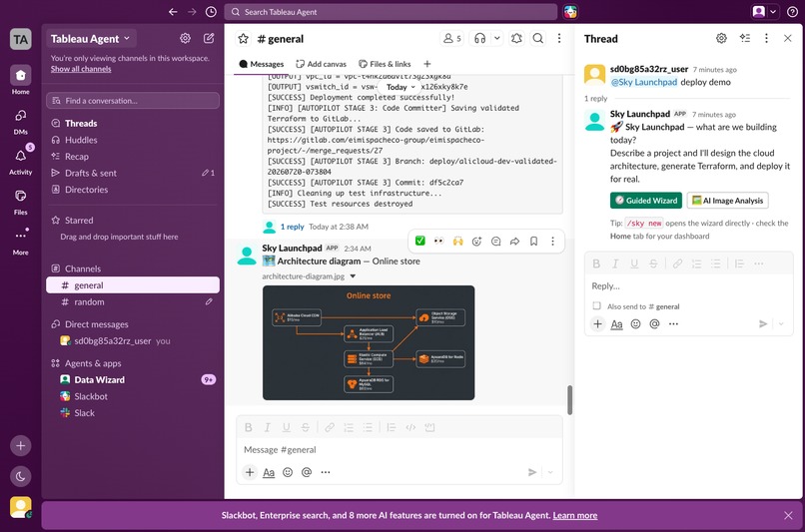Open the Files & links tab
Screen dimensions: 805x532
(x=385, y=64)
